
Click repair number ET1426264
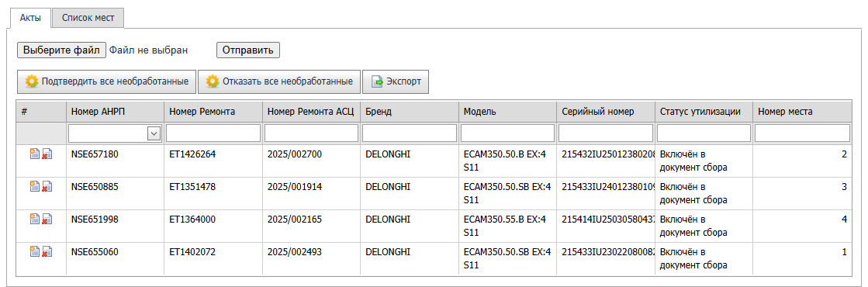[192, 154]
